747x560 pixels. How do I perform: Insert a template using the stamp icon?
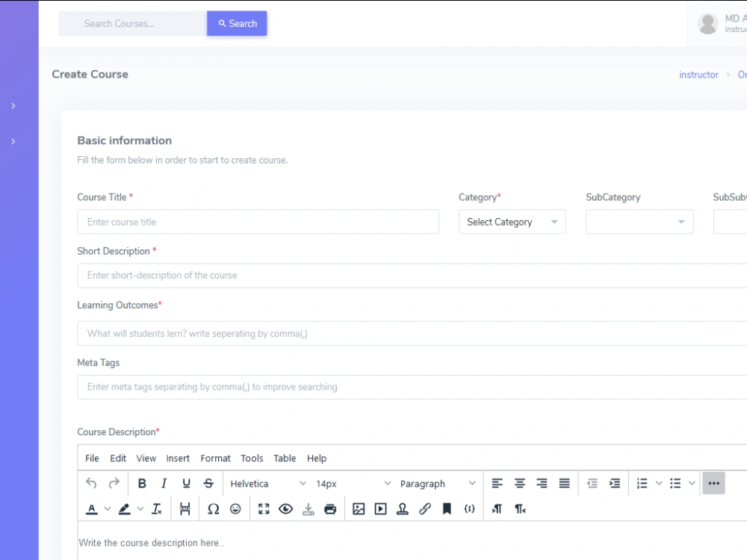[x=403, y=509]
